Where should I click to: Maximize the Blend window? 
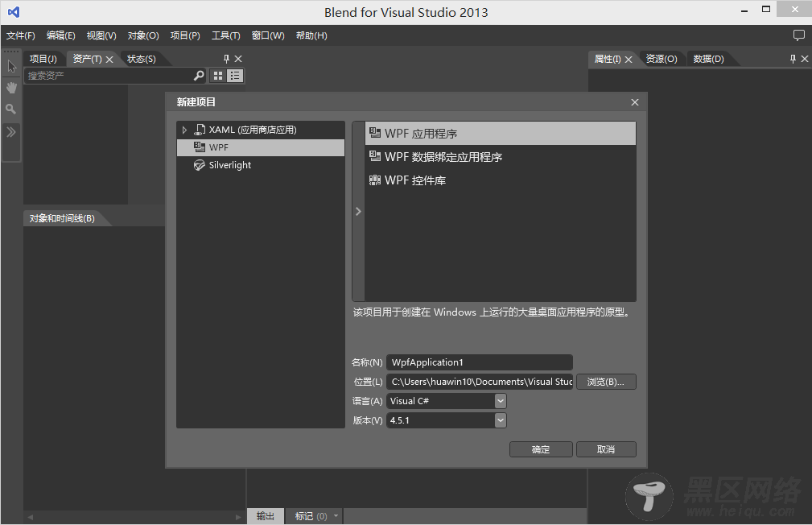(x=766, y=9)
